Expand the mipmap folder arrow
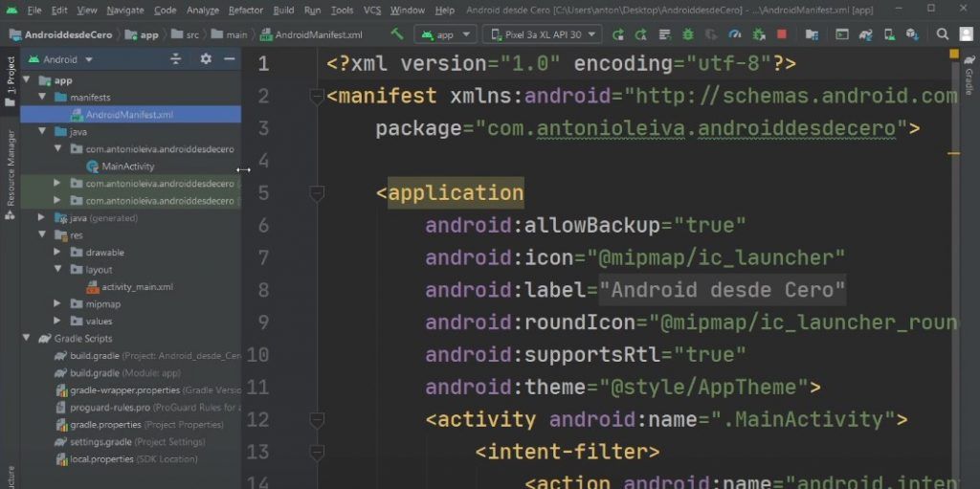Screen dimensions: 980x489 (57, 304)
